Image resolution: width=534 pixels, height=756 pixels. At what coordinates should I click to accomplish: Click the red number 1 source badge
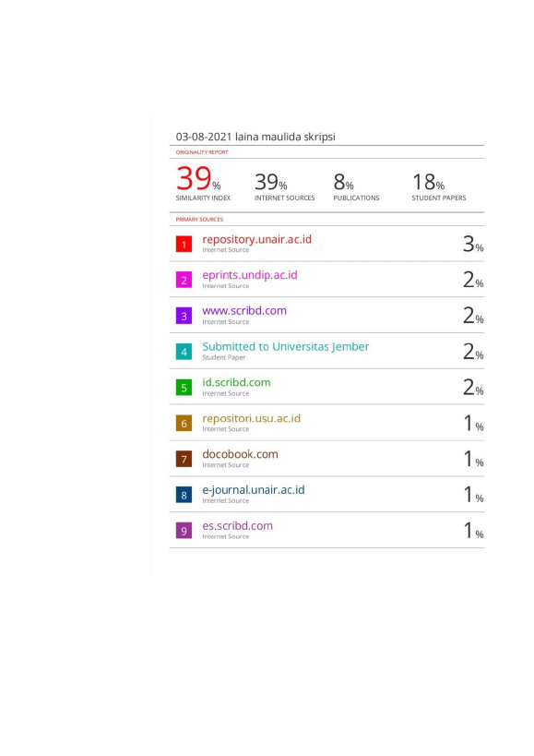click(184, 244)
